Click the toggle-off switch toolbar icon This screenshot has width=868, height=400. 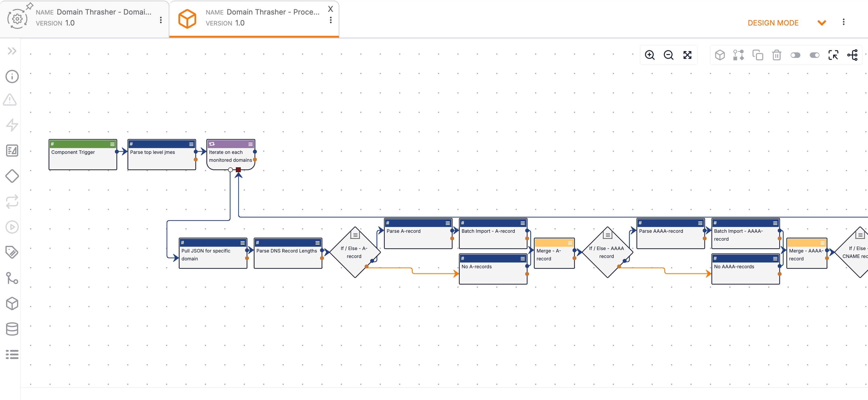795,55
